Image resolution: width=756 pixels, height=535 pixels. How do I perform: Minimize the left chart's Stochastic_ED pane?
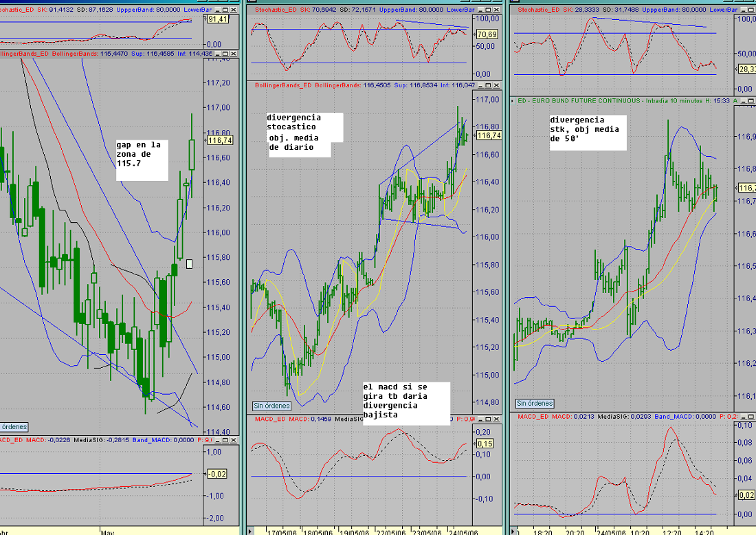[218, 10]
